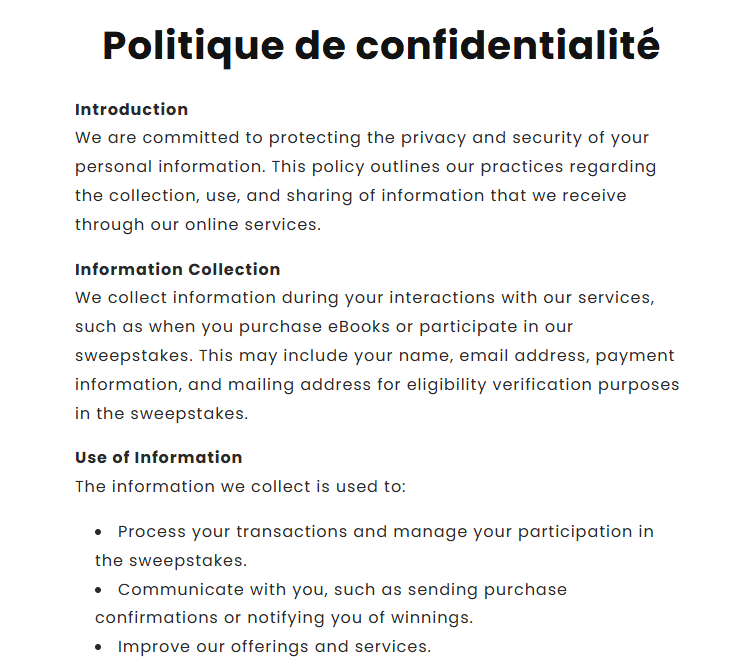Viewport: 732px width, 668px height.
Task: Click the line "through our online services."
Action: (198, 224)
